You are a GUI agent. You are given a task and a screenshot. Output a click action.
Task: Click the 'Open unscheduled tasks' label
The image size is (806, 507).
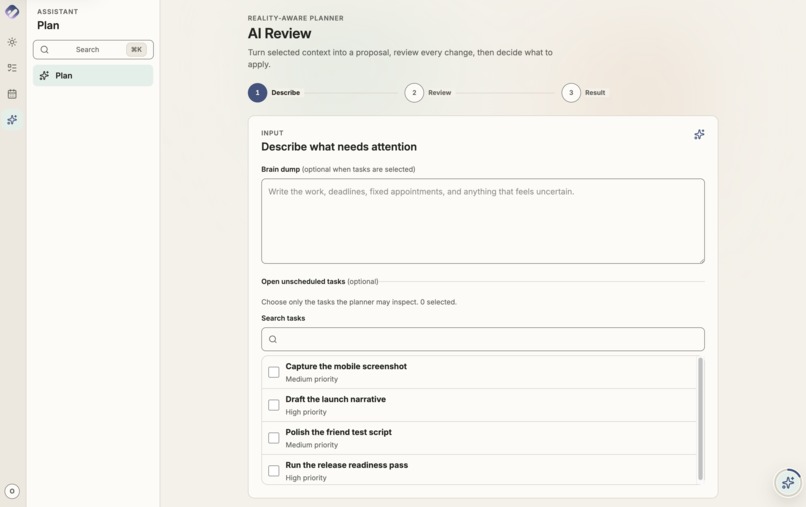(303, 281)
